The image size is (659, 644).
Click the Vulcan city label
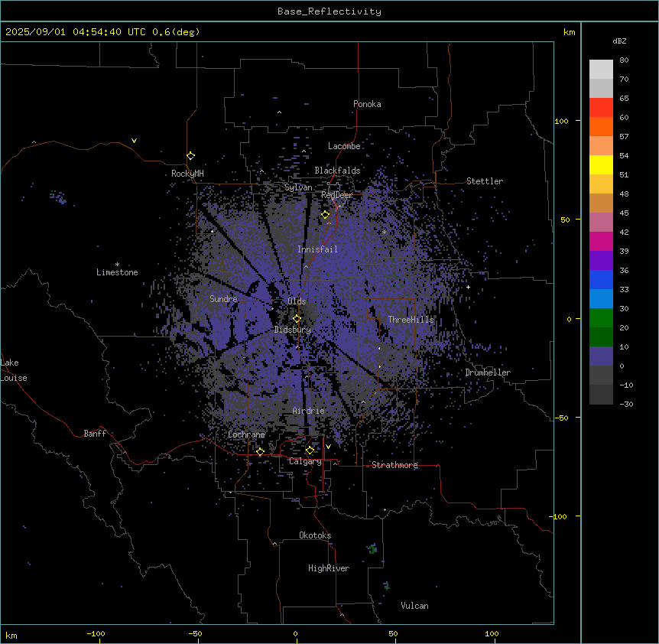click(414, 606)
